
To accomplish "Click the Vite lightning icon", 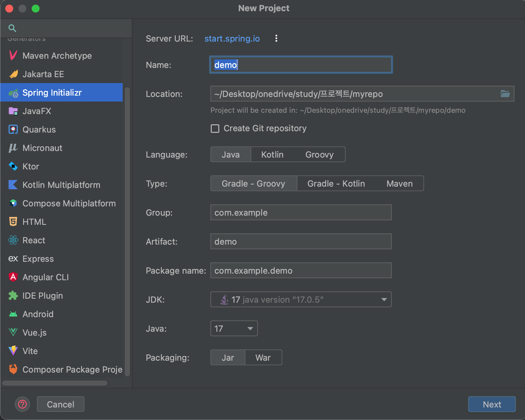I will (13, 351).
